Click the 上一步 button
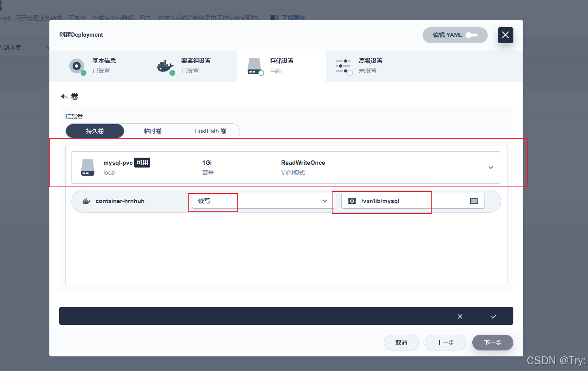 (x=445, y=343)
